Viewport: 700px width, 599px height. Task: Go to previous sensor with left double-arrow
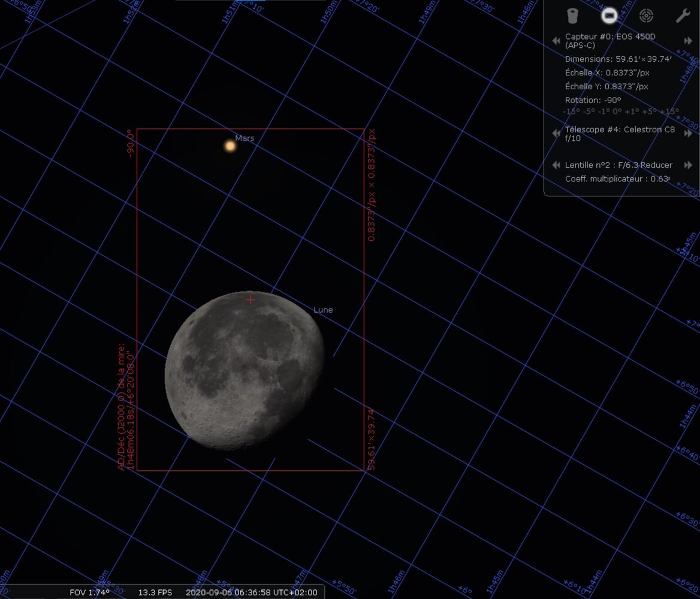pyautogui.click(x=556, y=40)
